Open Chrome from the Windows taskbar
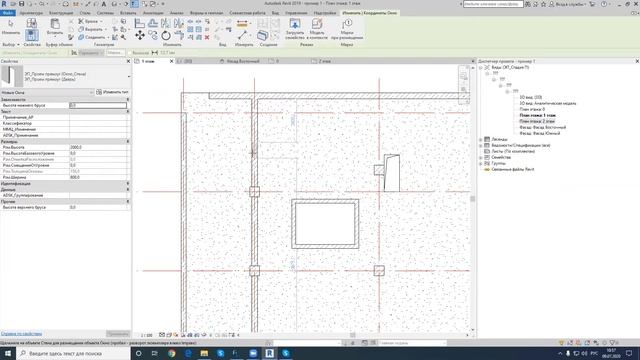 [x=172, y=353]
